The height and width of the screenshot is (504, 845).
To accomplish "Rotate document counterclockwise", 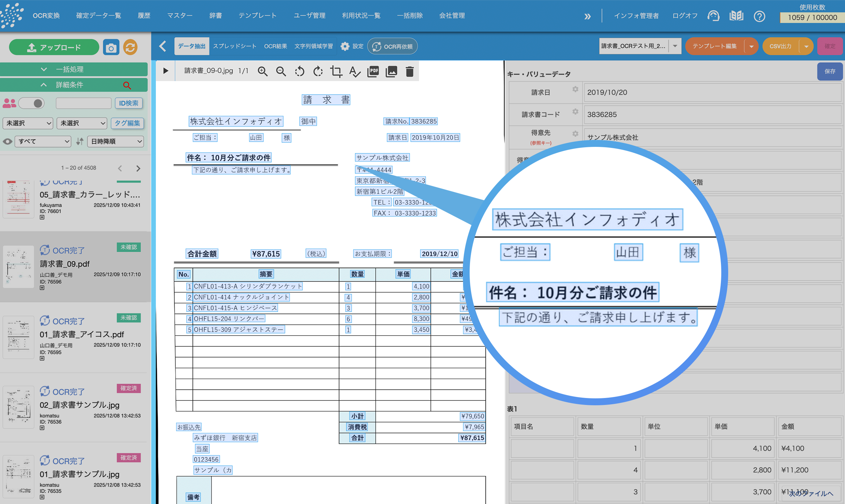I will click(299, 72).
